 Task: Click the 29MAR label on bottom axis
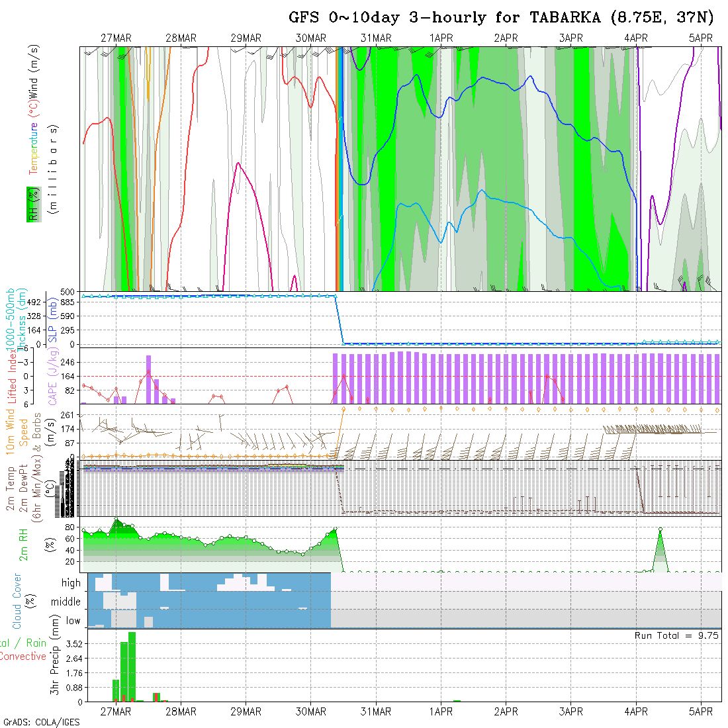(x=246, y=711)
